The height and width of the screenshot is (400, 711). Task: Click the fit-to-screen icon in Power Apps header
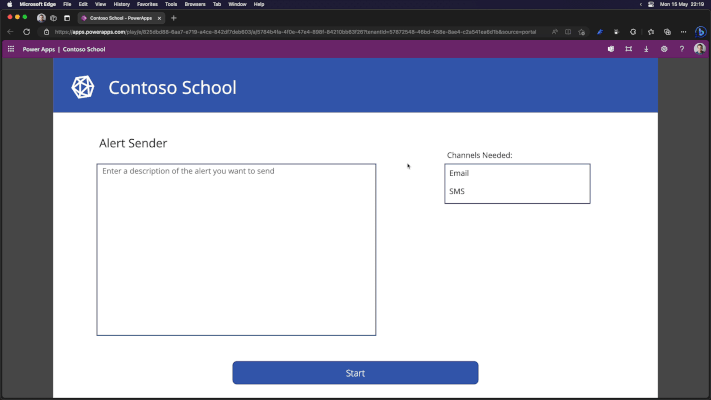point(628,49)
